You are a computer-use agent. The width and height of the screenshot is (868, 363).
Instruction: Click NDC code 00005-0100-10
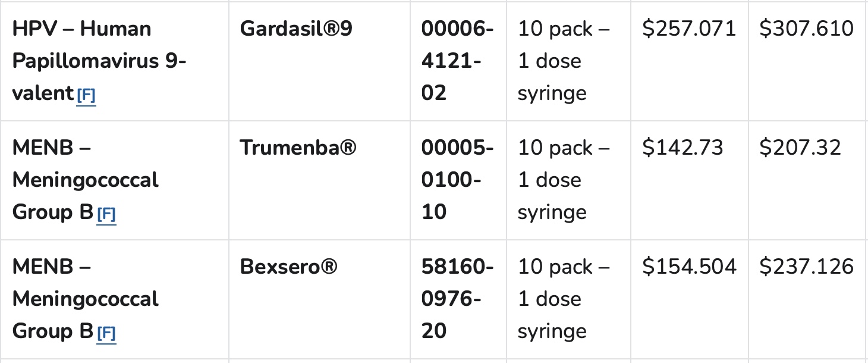tap(457, 180)
